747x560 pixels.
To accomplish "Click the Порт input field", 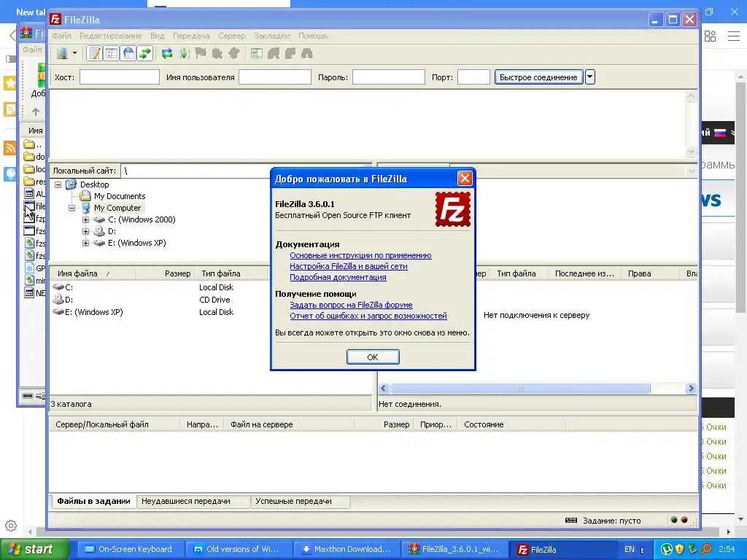I will tap(473, 77).
